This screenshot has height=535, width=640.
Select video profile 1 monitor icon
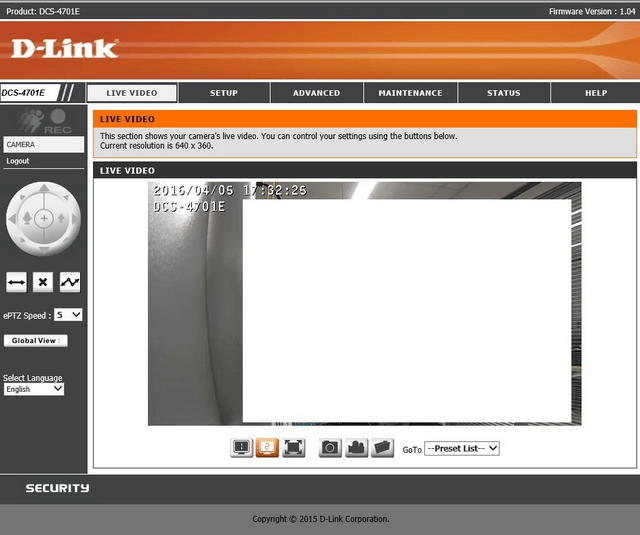click(x=242, y=448)
